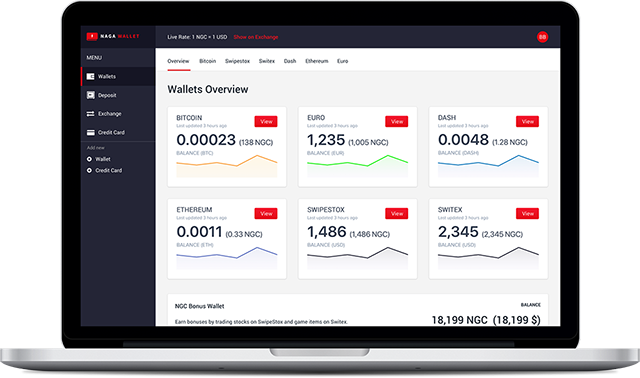The height and width of the screenshot is (378, 640).
Task: Click the plus icon beside Add new Wallet
Action: (89, 159)
